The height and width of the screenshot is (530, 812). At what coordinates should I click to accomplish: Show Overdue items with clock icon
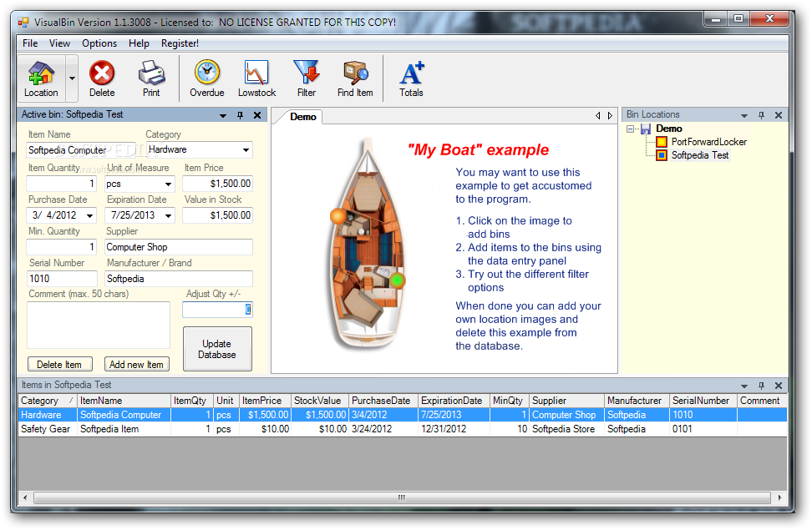click(206, 78)
